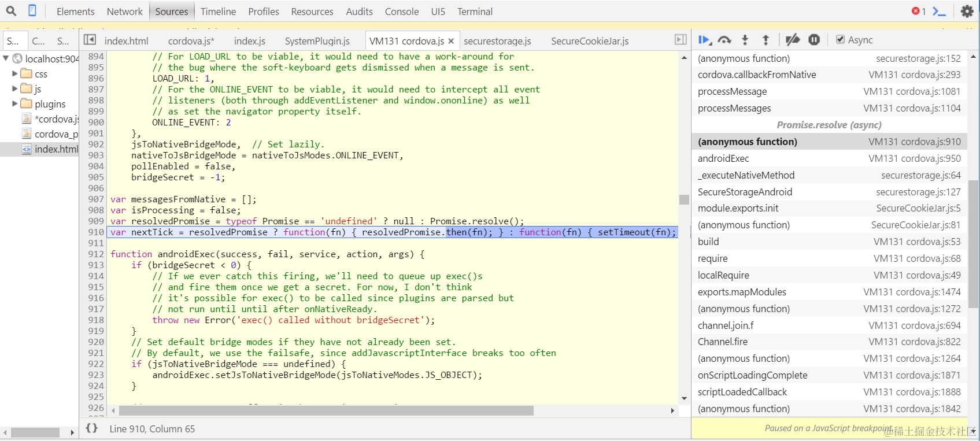980x441 pixels.
Task: Step into next function call
Action: click(x=745, y=40)
